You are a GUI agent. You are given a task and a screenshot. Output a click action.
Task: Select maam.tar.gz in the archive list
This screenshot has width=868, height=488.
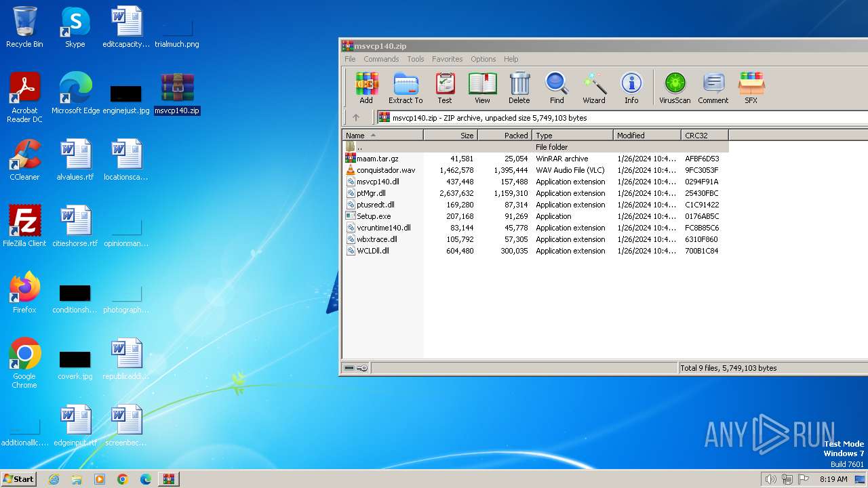(536, 159)
